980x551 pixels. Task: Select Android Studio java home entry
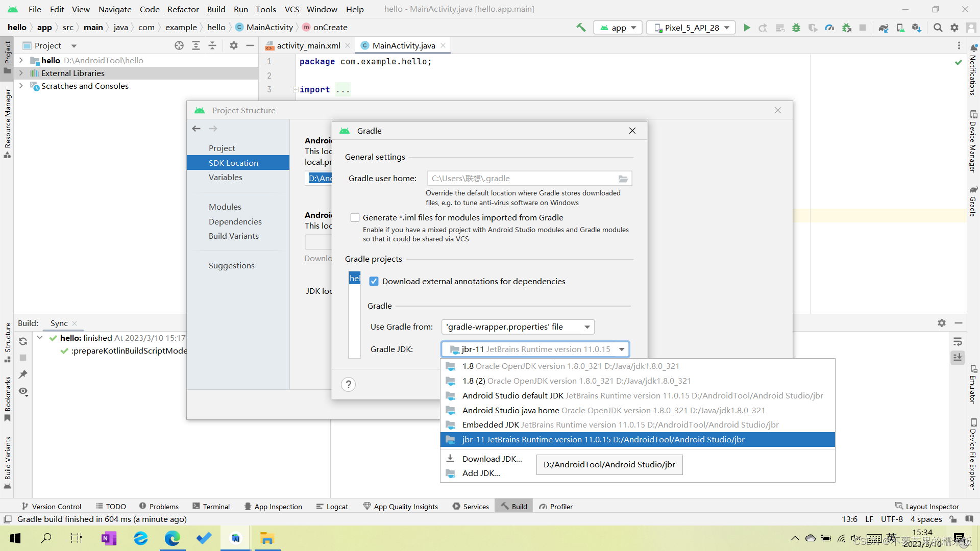click(638, 411)
